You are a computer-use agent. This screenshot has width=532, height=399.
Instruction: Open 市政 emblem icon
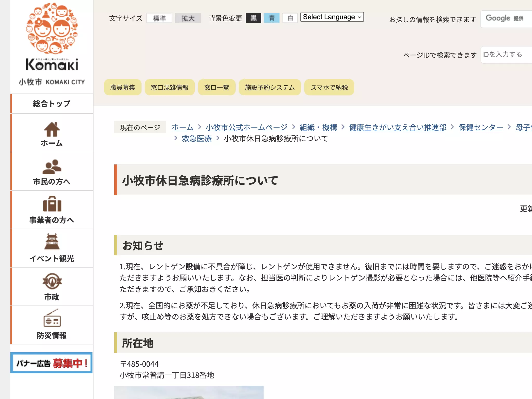click(x=52, y=281)
